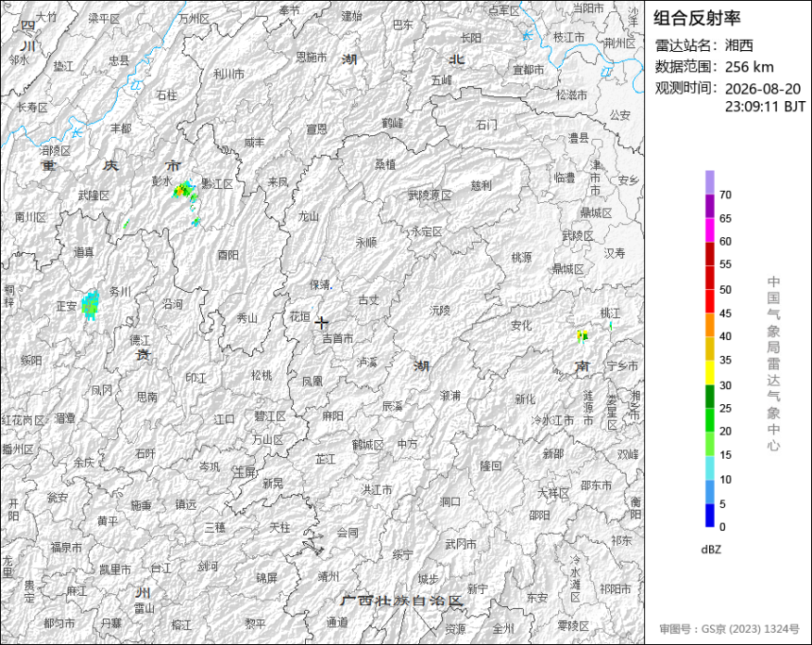This screenshot has width=812, height=645.
Task: Click the 古丈 map label
Action: (369, 300)
